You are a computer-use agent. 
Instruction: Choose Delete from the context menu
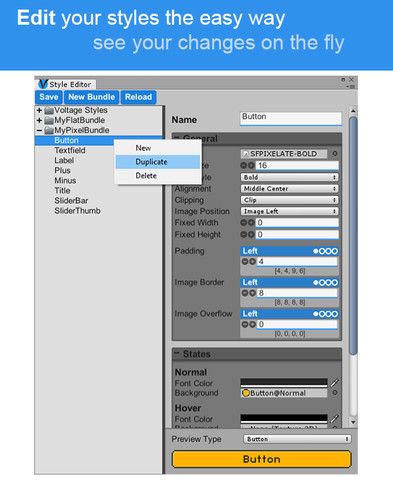click(x=158, y=176)
